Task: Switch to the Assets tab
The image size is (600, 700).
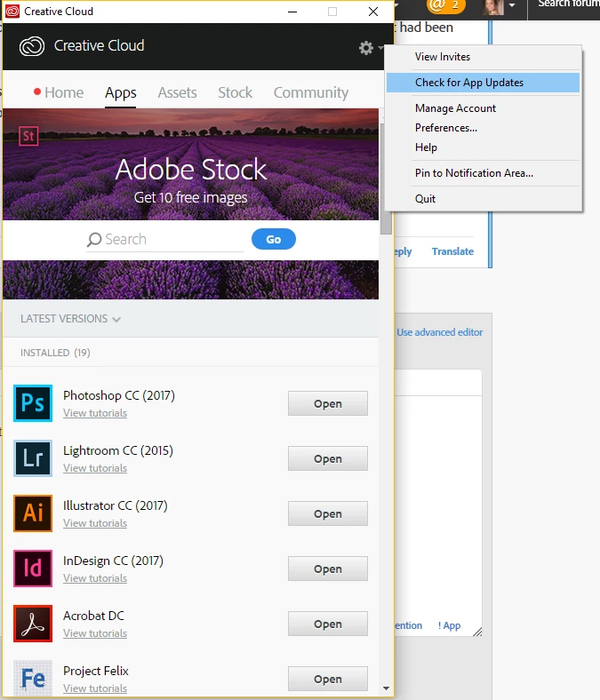Action: click(178, 92)
